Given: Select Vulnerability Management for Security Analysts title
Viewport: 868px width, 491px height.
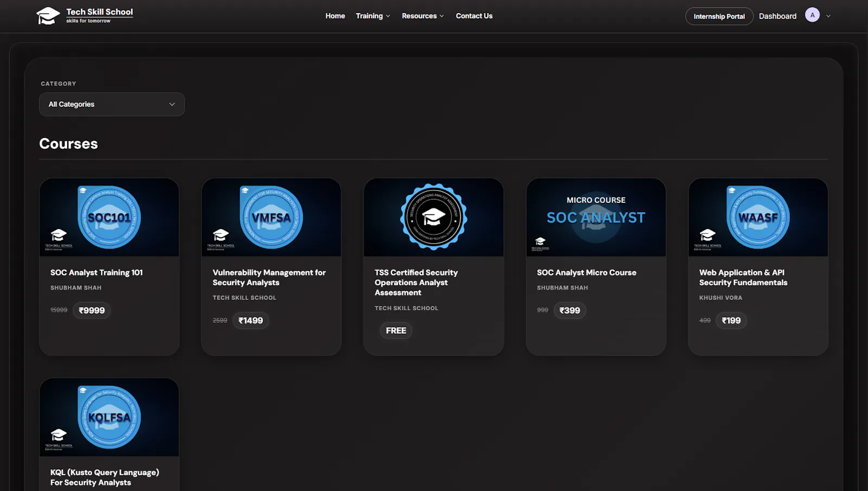Looking at the screenshot, I should pos(269,277).
